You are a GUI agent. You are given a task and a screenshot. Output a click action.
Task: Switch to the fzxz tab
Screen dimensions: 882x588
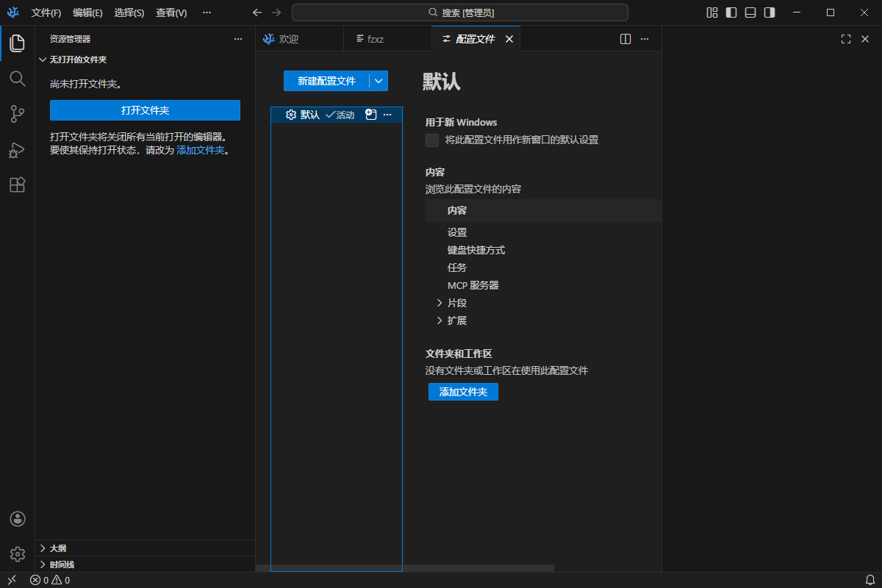click(375, 39)
